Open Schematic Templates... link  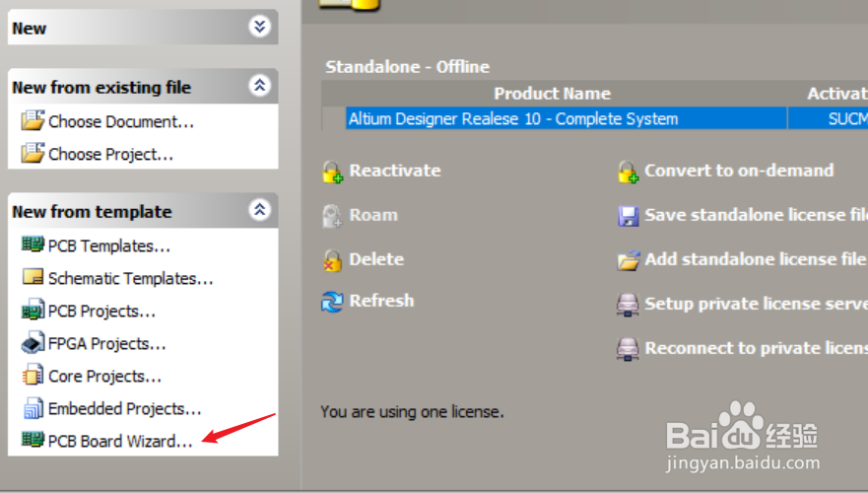coord(131,278)
